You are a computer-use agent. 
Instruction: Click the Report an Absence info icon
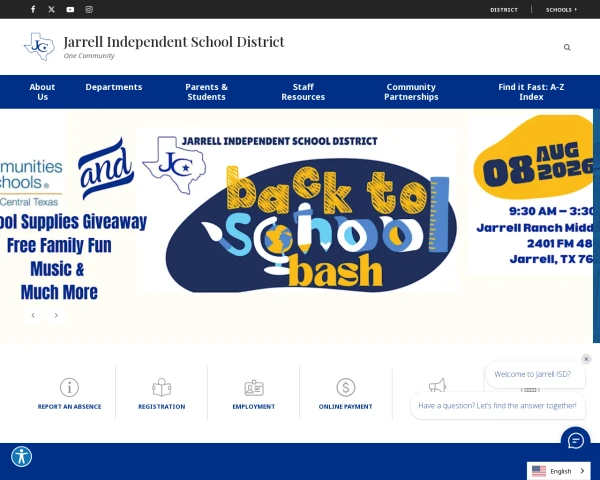pos(69,387)
